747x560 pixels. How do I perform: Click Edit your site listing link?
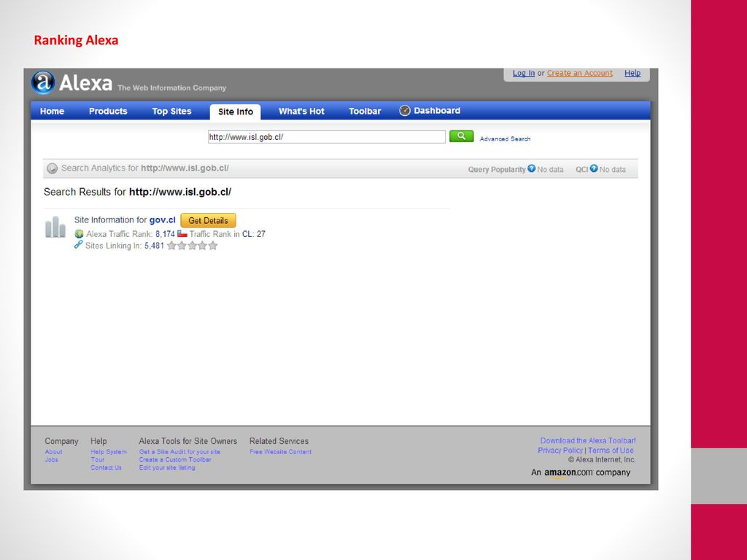(x=167, y=467)
